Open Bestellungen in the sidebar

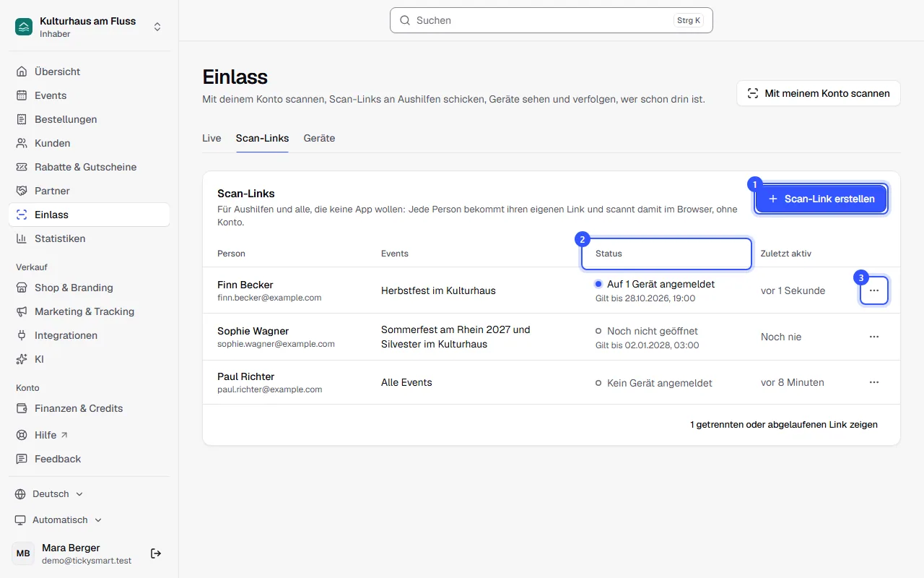tap(90, 119)
